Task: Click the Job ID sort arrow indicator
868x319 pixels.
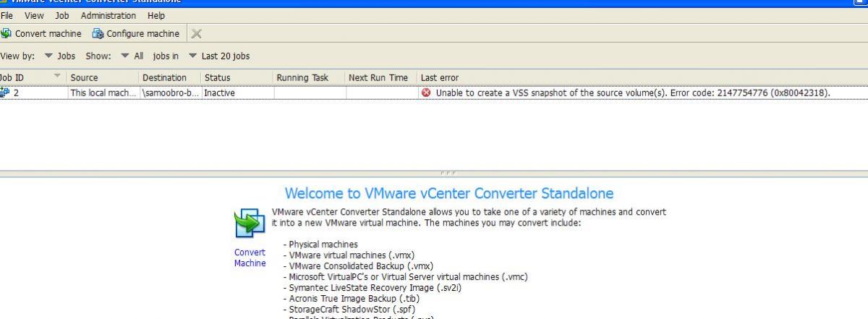Action: pyautogui.click(x=57, y=77)
